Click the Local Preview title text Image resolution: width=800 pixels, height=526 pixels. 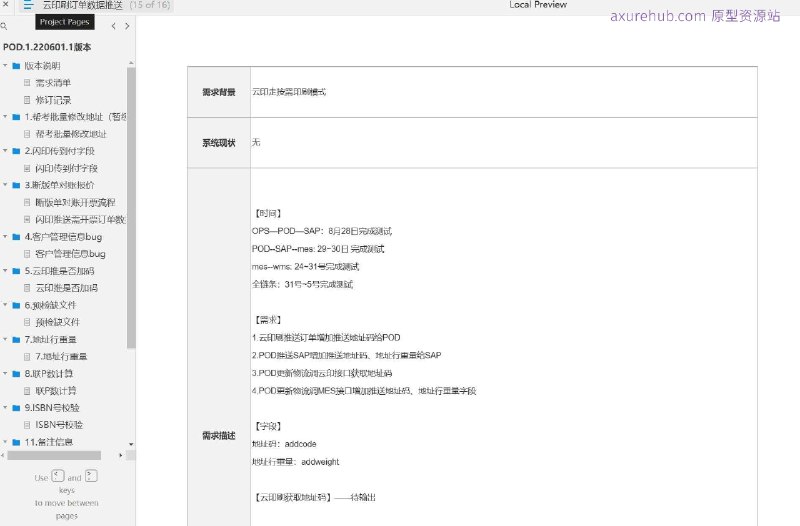tap(538, 5)
